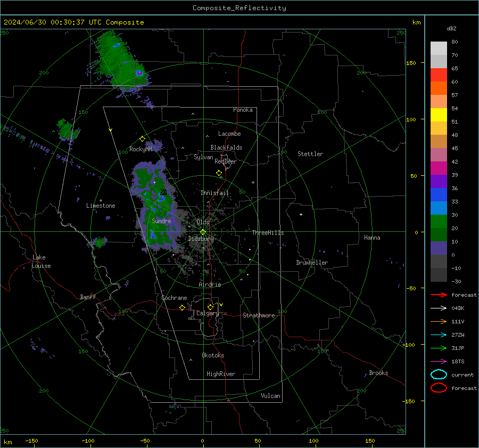The height and width of the screenshot is (448, 479).
Task: Click the Innisfail label
Action: (x=214, y=193)
